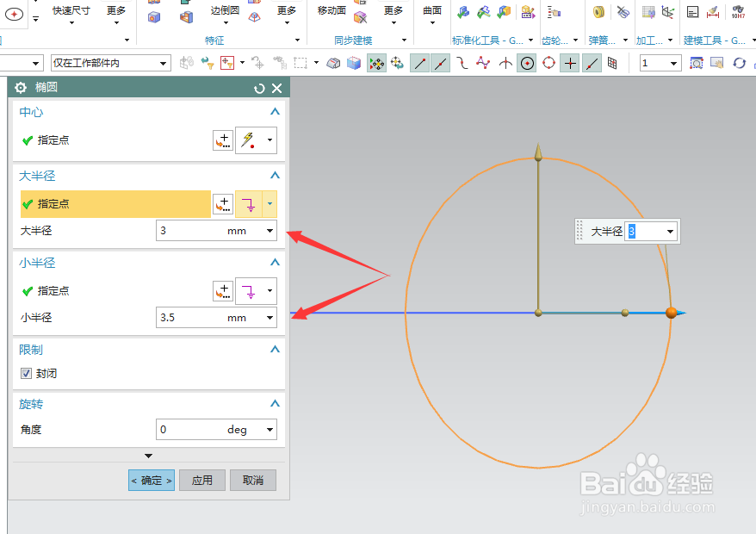This screenshot has height=534, width=756.
Task: Click the shell feature icon in 特征 group
Action: [186, 17]
